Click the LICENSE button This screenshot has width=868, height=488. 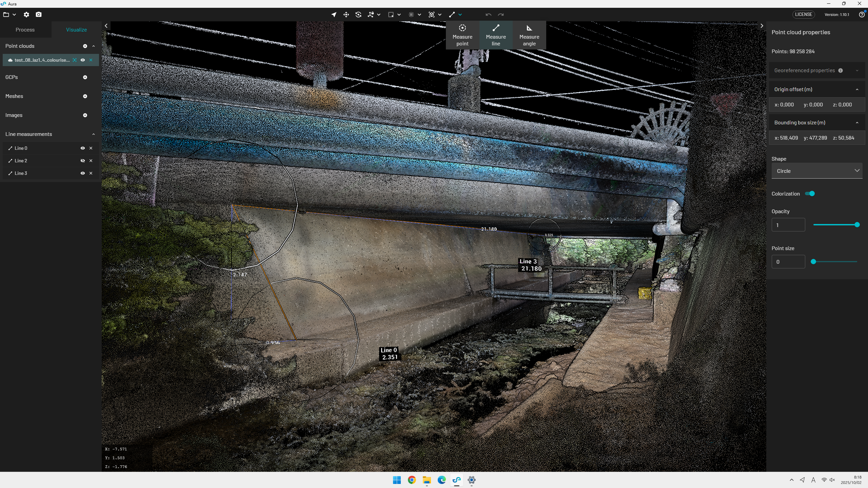click(803, 15)
